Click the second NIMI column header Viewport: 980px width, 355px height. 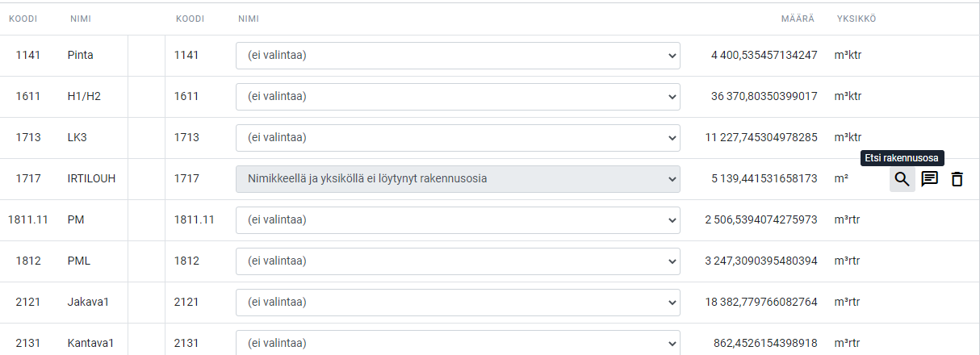pos(249,19)
